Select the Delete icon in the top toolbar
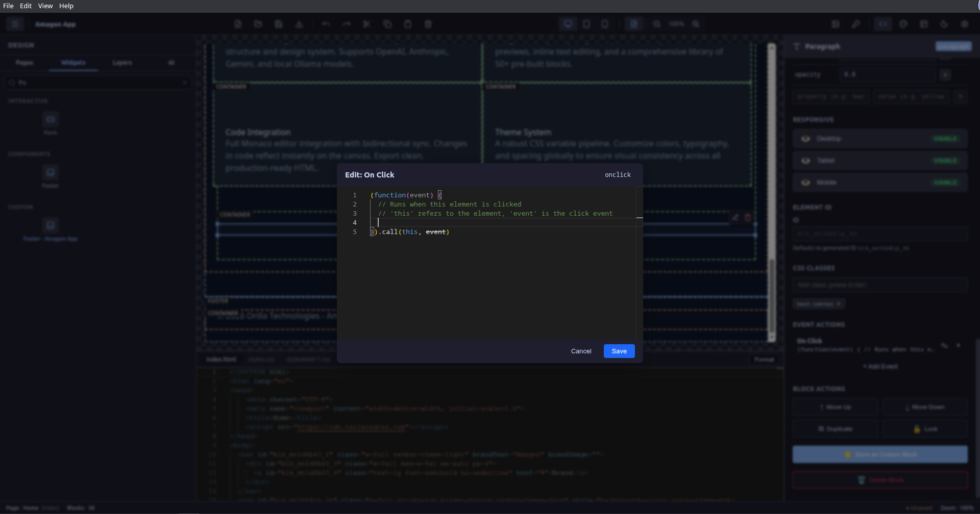The height and width of the screenshot is (514, 980). (x=428, y=24)
